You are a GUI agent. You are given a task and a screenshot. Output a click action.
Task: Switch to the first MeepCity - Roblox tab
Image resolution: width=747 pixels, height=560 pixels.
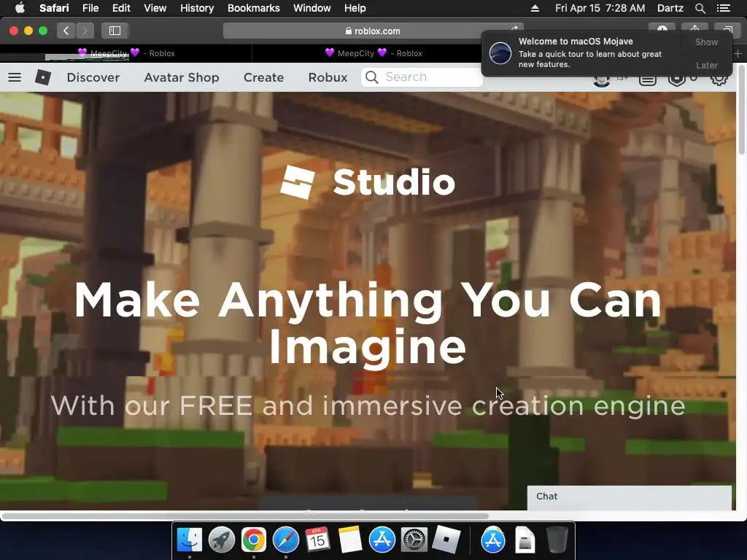tap(126, 53)
